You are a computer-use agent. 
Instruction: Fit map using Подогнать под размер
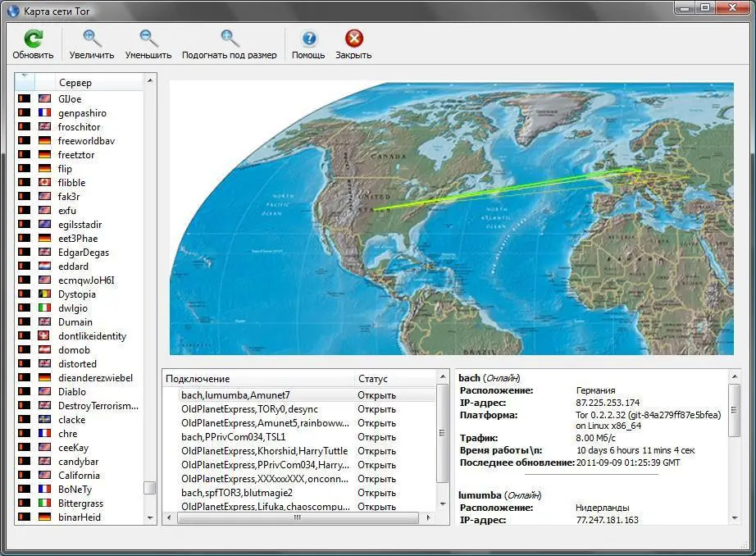point(229,39)
